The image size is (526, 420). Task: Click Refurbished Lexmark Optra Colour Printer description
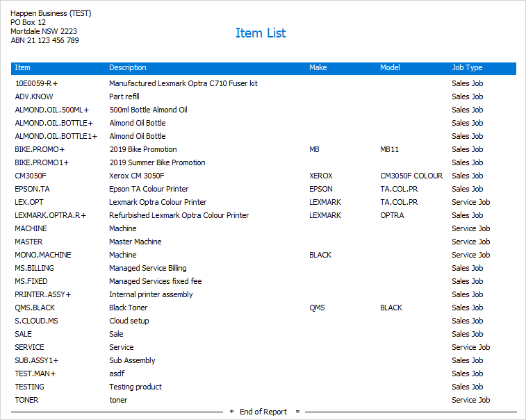tap(179, 215)
